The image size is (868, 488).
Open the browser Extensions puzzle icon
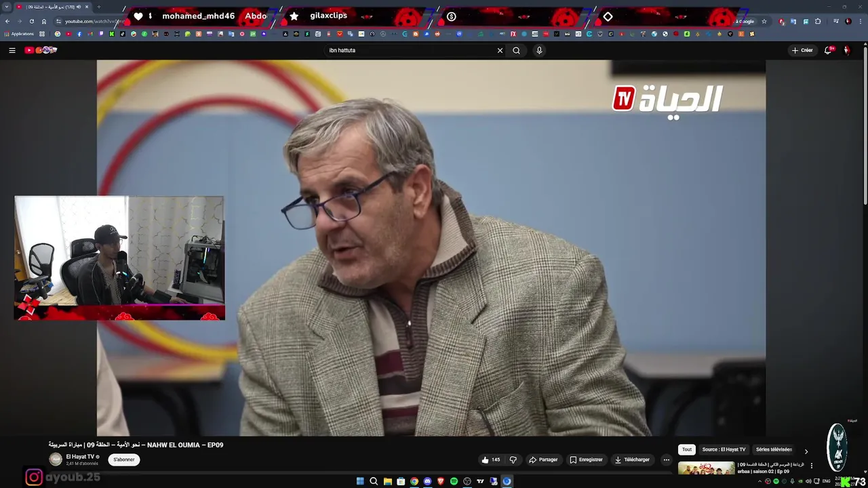pyautogui.click(x=818, y=22)
